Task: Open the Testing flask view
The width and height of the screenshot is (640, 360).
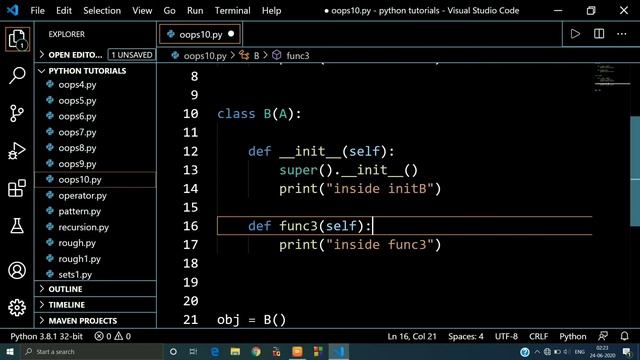Action: click(x=17, y=226)
